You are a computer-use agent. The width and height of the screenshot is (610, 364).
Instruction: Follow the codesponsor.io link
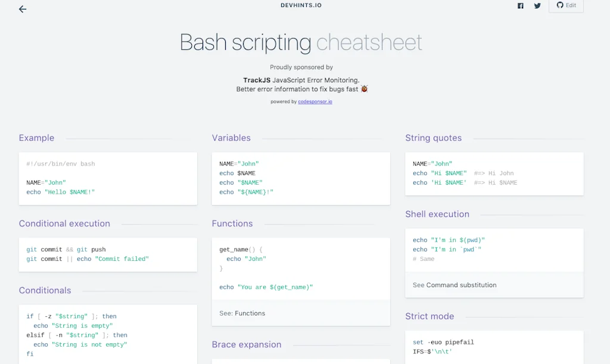pyautogui.click(x=315, y=102)
